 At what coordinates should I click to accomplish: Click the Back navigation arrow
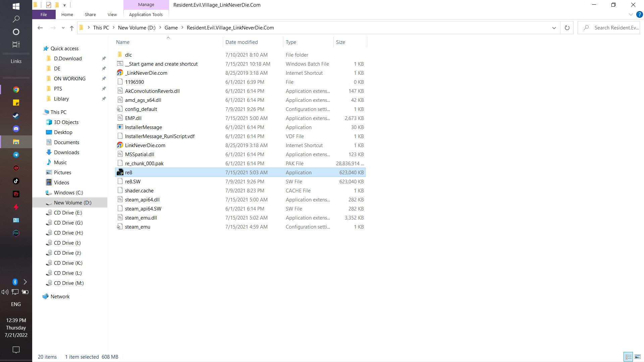coord(40,28)
